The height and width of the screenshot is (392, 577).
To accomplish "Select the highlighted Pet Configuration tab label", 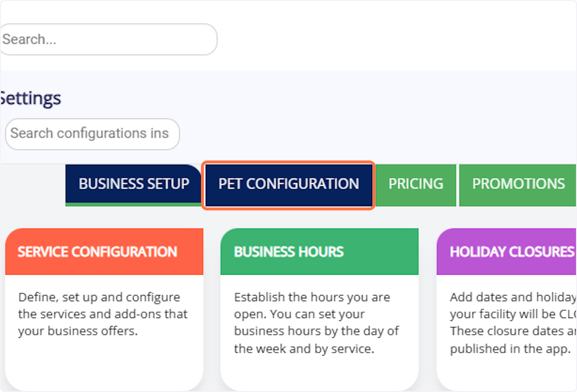I will point(288,184).
